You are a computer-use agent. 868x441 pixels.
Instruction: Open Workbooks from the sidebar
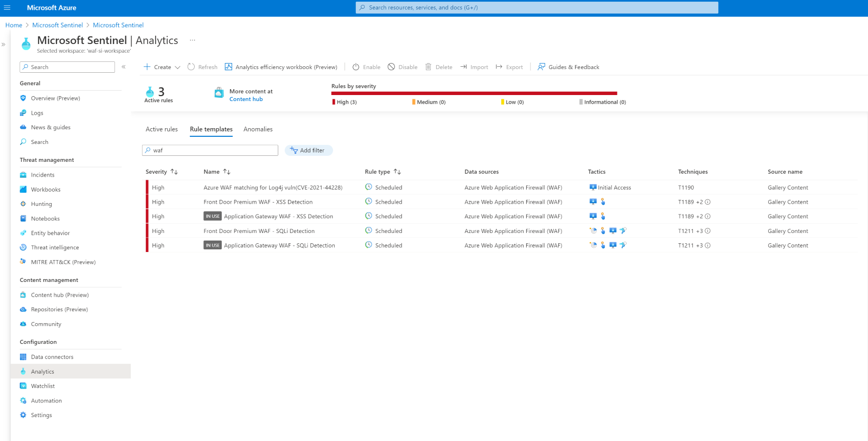point(46,190)
